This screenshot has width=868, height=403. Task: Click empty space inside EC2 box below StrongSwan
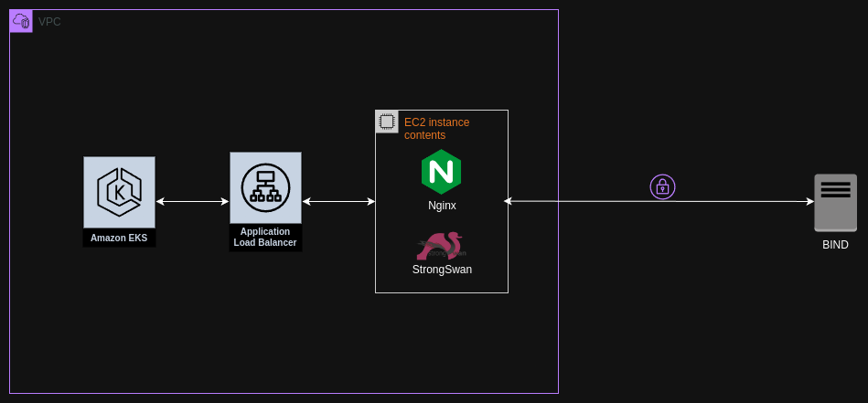(x=442, y=284)
